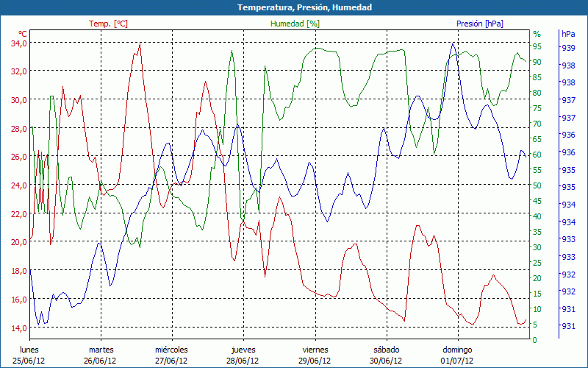Pick the miércoles day label
The width and height of the screenshot is (588, 368).
(171, 350)
